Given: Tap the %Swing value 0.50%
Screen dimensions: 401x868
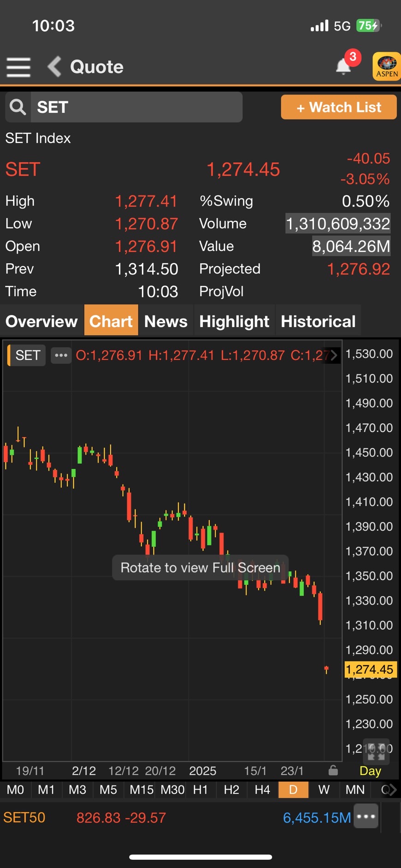Looking at the screenshot, I should (x=366, y=201).
